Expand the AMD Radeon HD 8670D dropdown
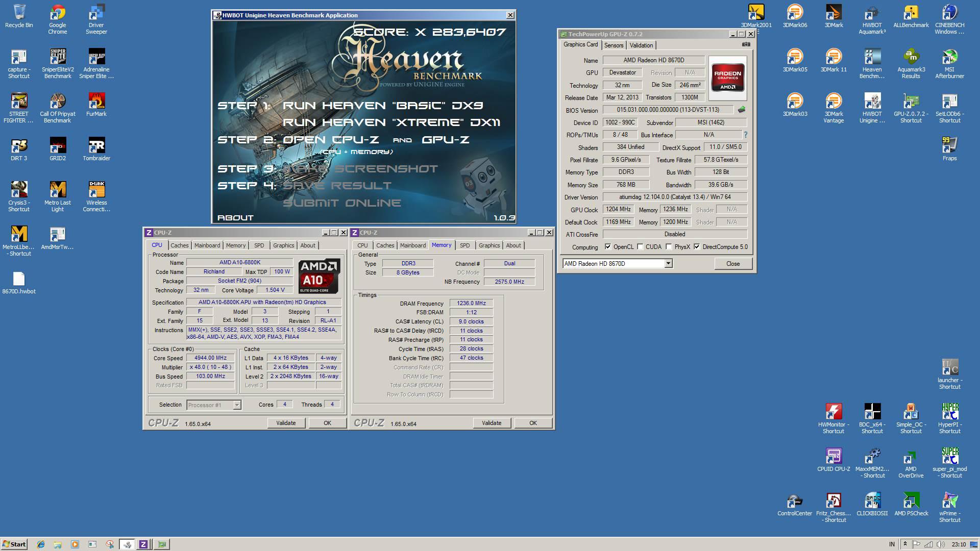 668,264
